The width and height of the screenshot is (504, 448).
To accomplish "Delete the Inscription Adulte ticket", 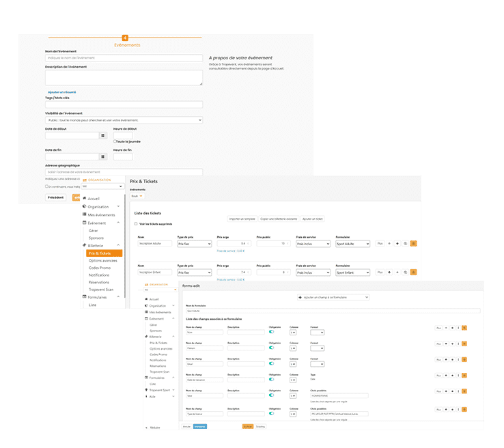I will (413, 244).
